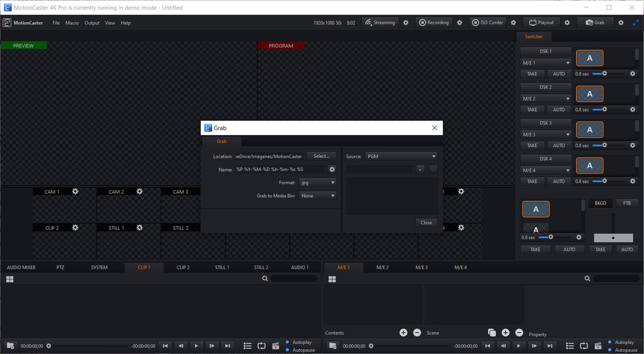This screenshot has height=354, width=644.
Task: Open the File menu
Action: click(x=56, y=23)
